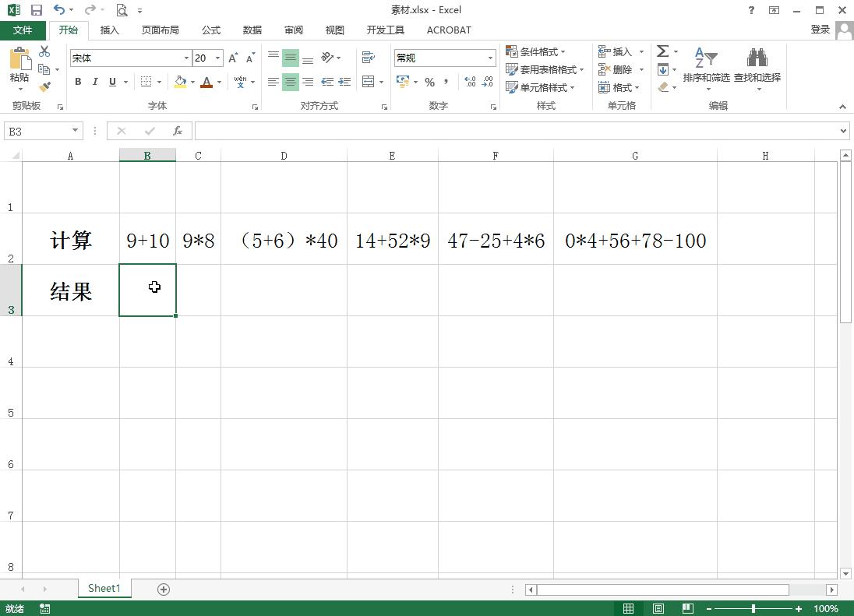This screenshot has height=616, width=854.
Task: Activate the Format Painter brush
Action: [44, 86]
